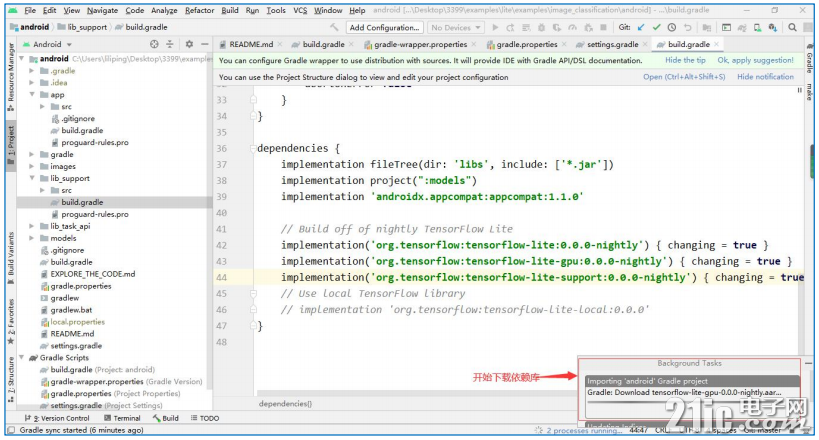
Task: Click Ok, apply suggestion link
Action: (x=755, y=60)
